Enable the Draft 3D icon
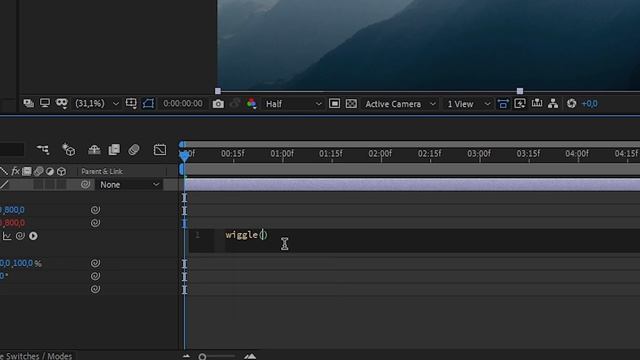The height and width of the screenshot is (360, 640). pos(69,150)
